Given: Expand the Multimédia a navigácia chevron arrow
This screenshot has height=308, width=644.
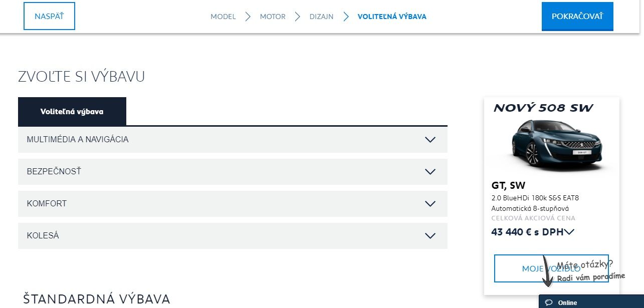Looking at the screenshot, I should (430, 140).
